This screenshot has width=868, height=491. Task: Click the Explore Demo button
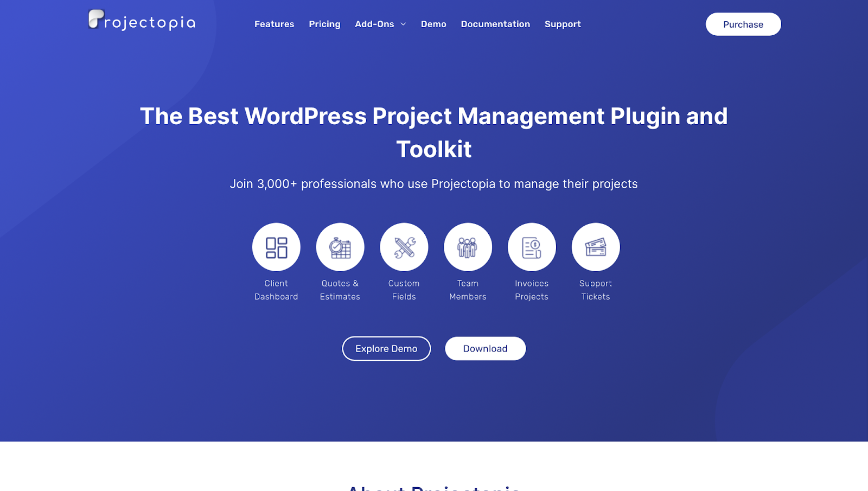386,348
